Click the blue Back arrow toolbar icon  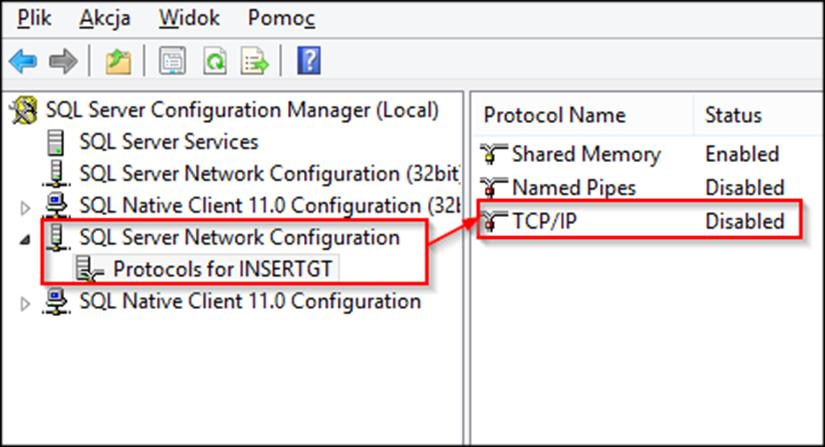[23, 61]
